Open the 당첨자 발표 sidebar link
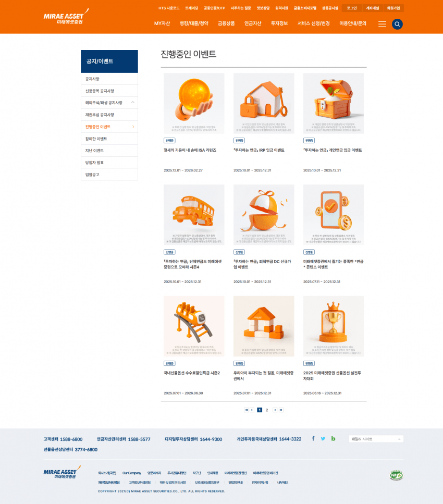The height and width of the screenshot is (504, 443). pyautogui.click(x=95, y=163)
